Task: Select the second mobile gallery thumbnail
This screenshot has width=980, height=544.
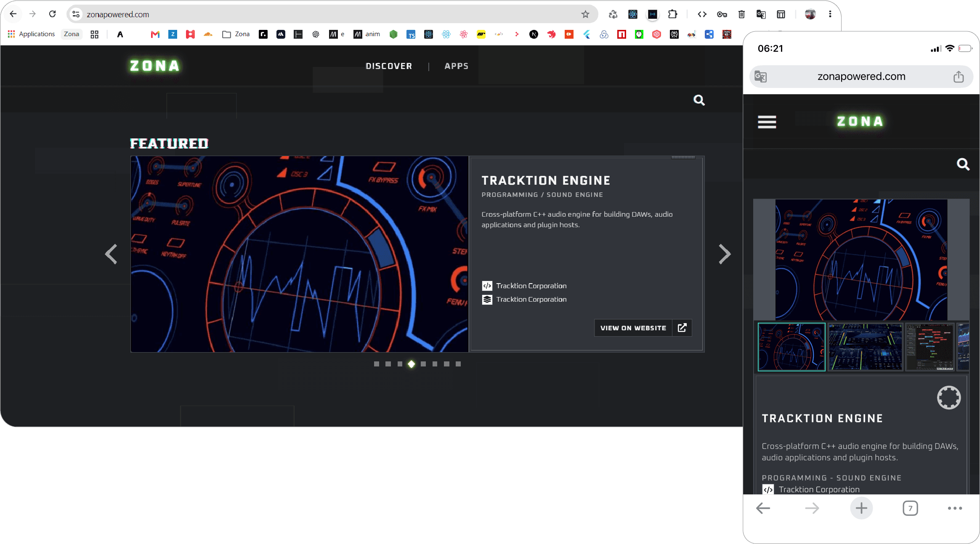Action: (866, 347)
